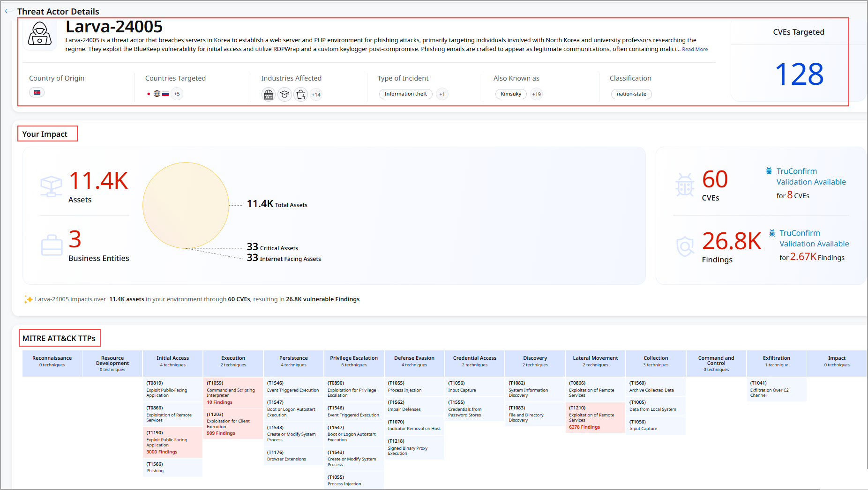Viewport: 868px width, 490px height.
Task: Click the government building Industries Affected icon
Action: (x=268, y=94)
